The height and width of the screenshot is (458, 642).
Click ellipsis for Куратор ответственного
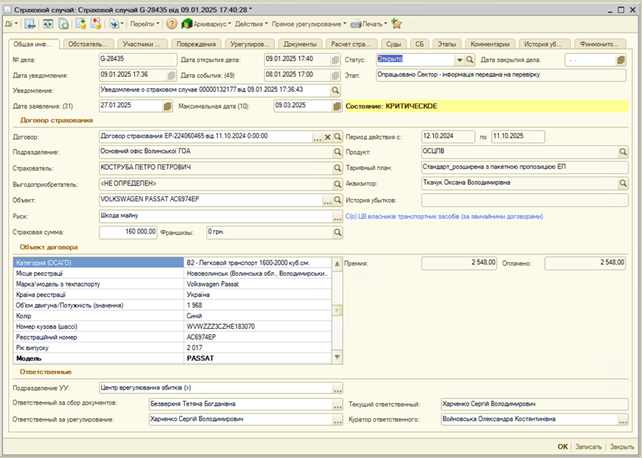(x=623, y=420)
